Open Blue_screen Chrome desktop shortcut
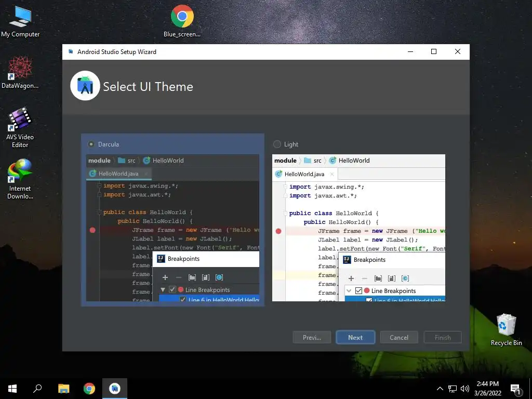This screenshot has height=399, width=532. click(182, 21)
